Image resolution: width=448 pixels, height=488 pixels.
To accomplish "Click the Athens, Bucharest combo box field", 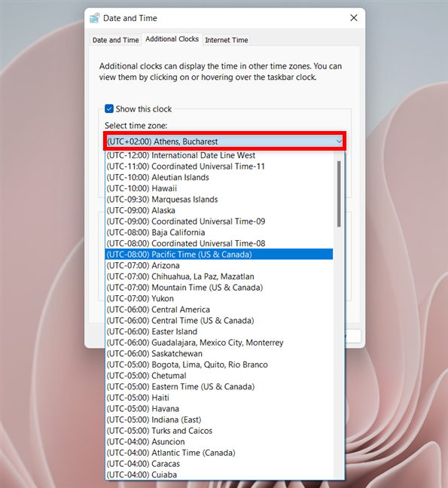I will [x=224, y=142].
